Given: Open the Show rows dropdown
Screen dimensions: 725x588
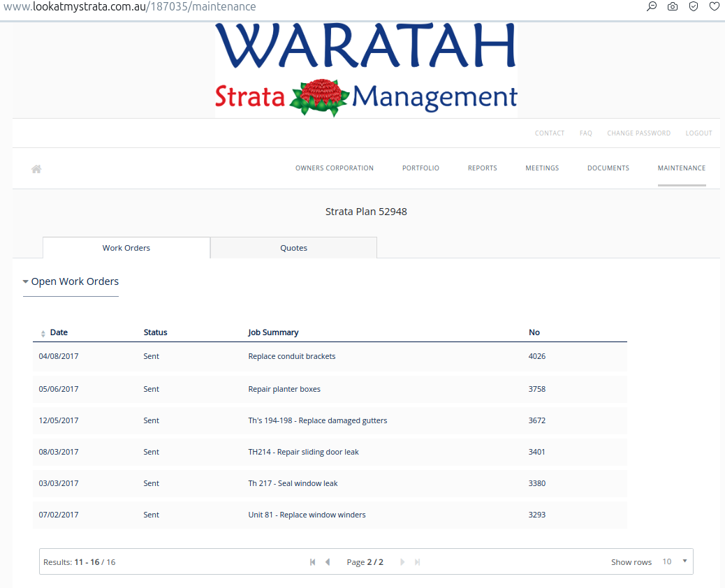Looking at the screenshot, I should [x=675, y=561].
